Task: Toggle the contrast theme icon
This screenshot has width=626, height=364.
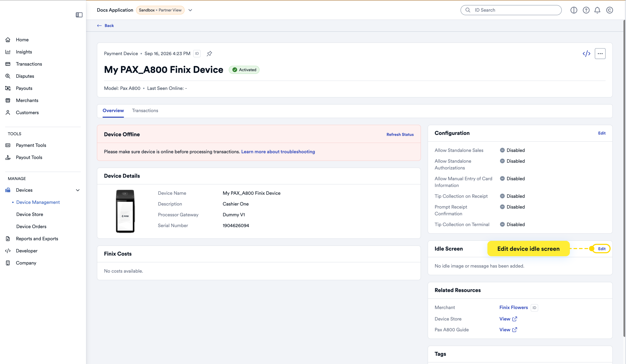Action: coord(574,10)
